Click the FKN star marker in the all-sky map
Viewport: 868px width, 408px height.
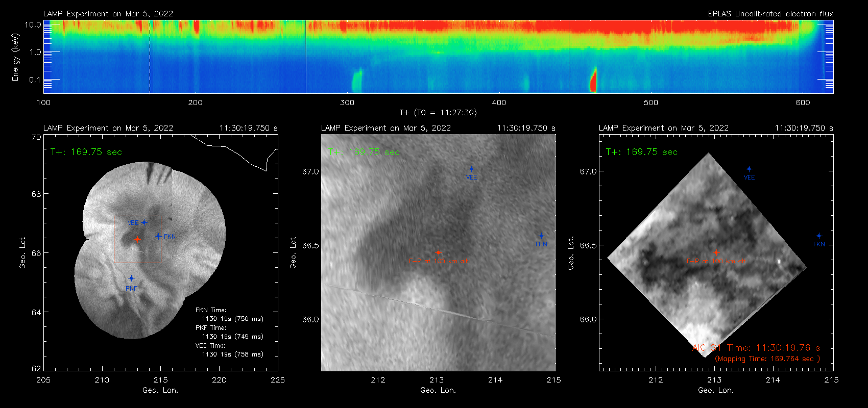pos(158,236)
